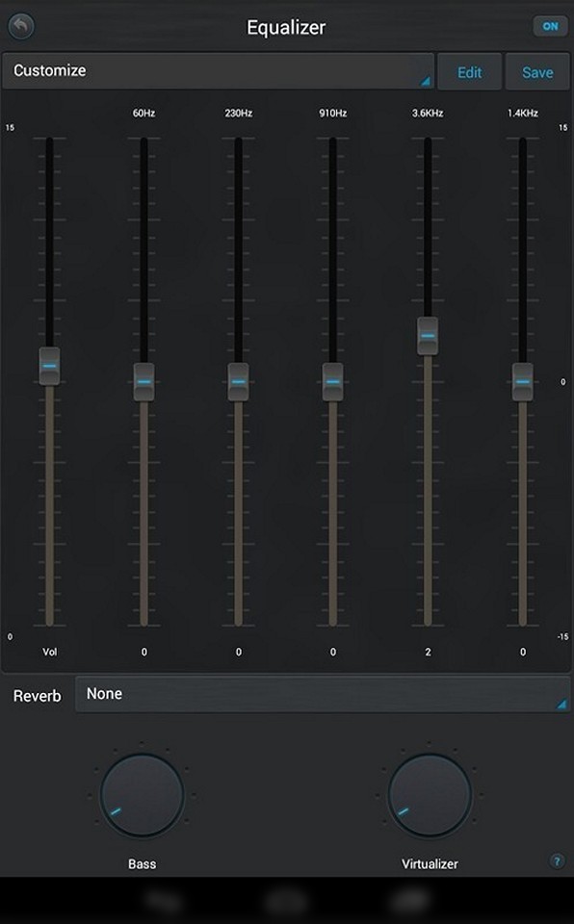Click the 60Hz band slider handle
This screenshot has width=574, height=924.
(143, 382)
